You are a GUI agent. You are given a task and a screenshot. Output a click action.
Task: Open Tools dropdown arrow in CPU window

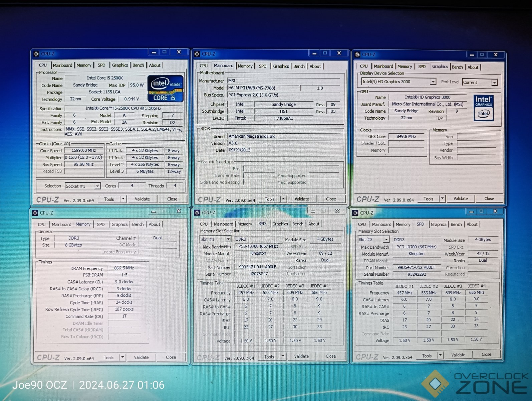point(123,199)
